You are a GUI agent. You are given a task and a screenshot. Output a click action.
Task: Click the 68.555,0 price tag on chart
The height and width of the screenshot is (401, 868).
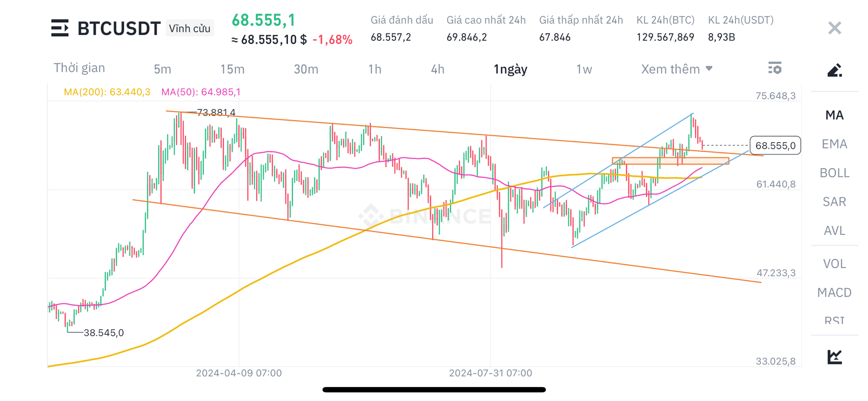[775, 145]
